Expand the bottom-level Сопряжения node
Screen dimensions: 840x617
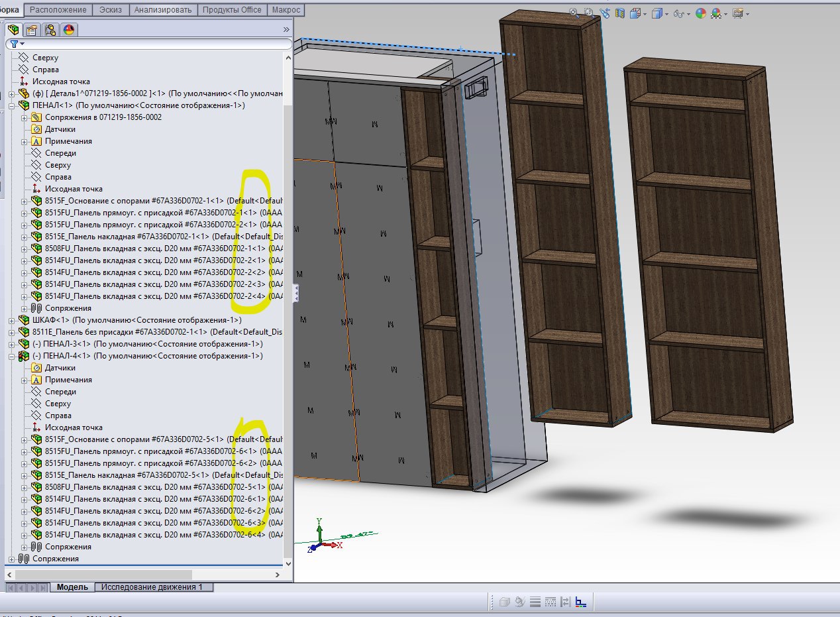(x=11, y=559)
